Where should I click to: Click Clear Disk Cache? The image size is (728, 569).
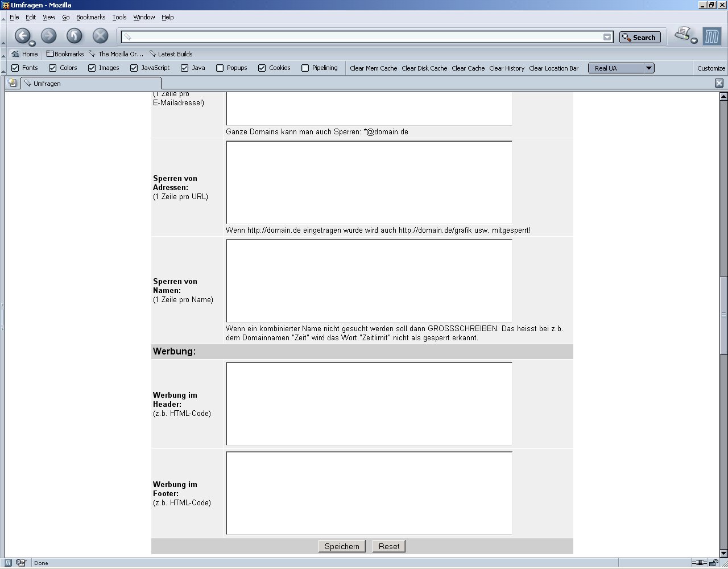(x=424, y=68)
